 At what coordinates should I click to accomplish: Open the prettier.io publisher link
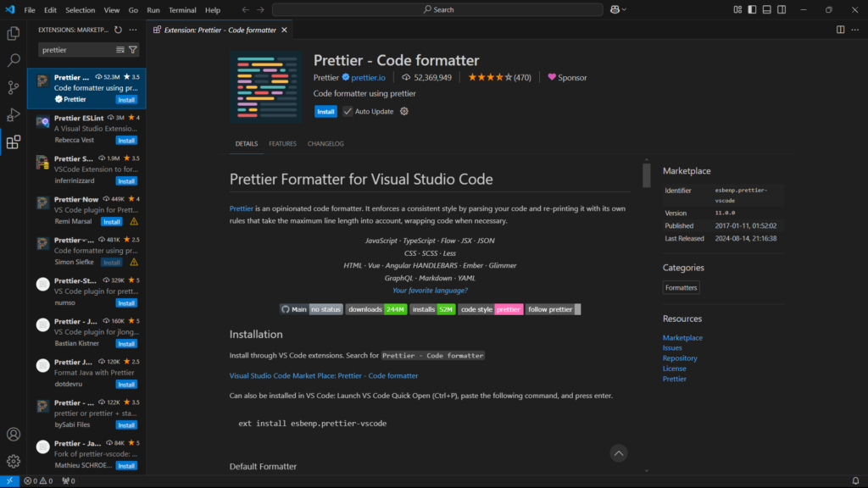pos(368,77)
